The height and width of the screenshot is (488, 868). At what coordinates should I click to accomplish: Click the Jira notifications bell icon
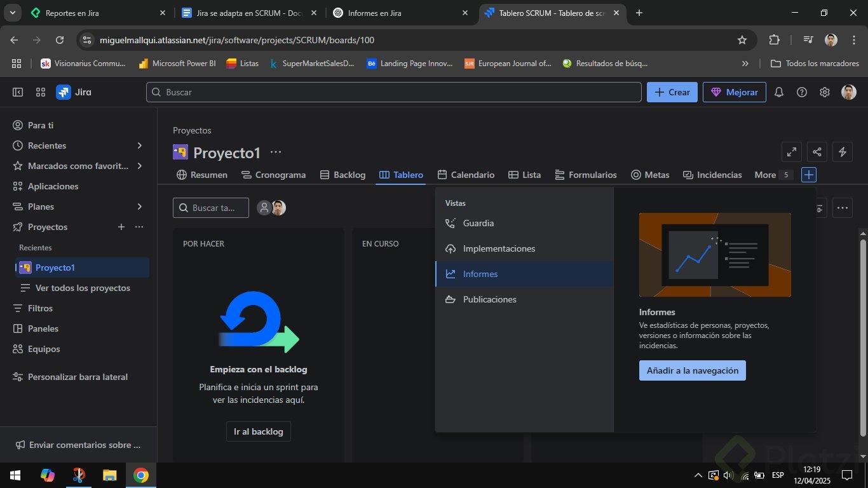coord(779,92)
